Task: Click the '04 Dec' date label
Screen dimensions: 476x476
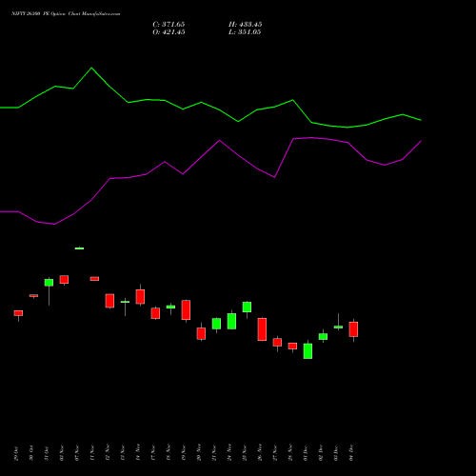Action: (351, 453)
